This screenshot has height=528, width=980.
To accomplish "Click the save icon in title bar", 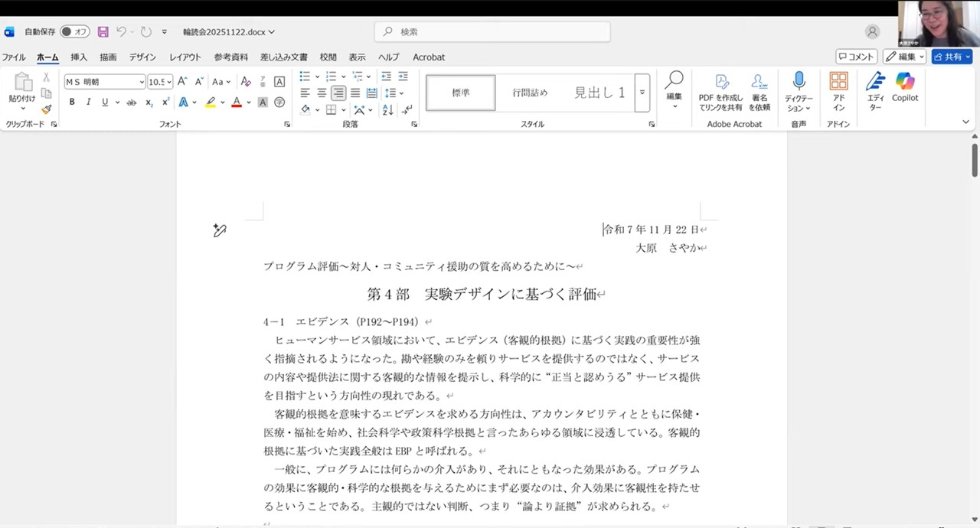I will pyautogui.click(x=103, y=32).
